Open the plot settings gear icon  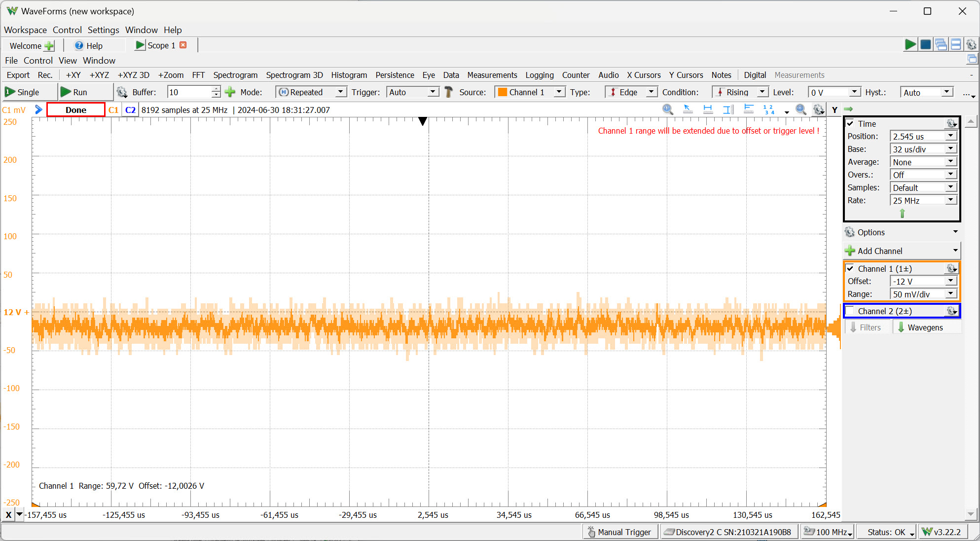pyautogui.click(x=819, y=109)
